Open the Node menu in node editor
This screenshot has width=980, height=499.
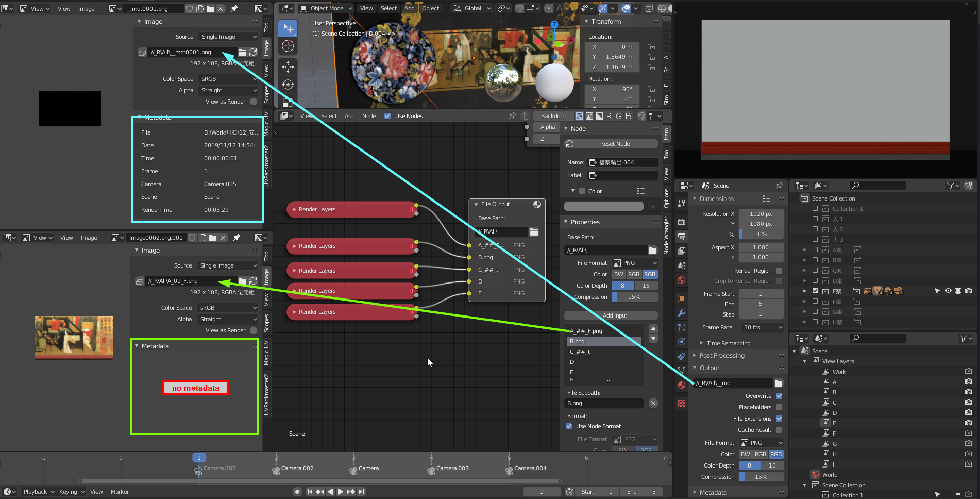(369, 116)
